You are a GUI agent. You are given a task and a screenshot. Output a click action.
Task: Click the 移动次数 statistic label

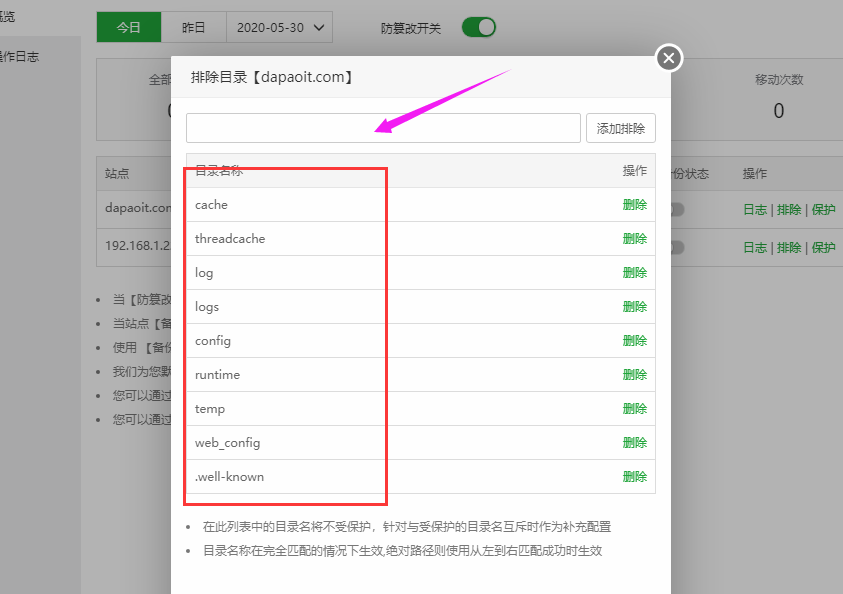tap(779, 80)
